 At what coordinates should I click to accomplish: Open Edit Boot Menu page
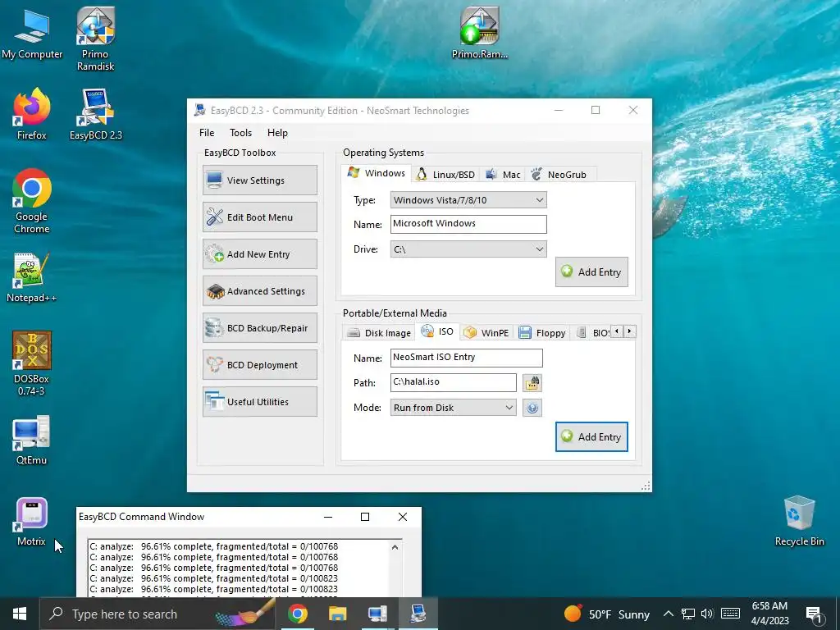260,217
